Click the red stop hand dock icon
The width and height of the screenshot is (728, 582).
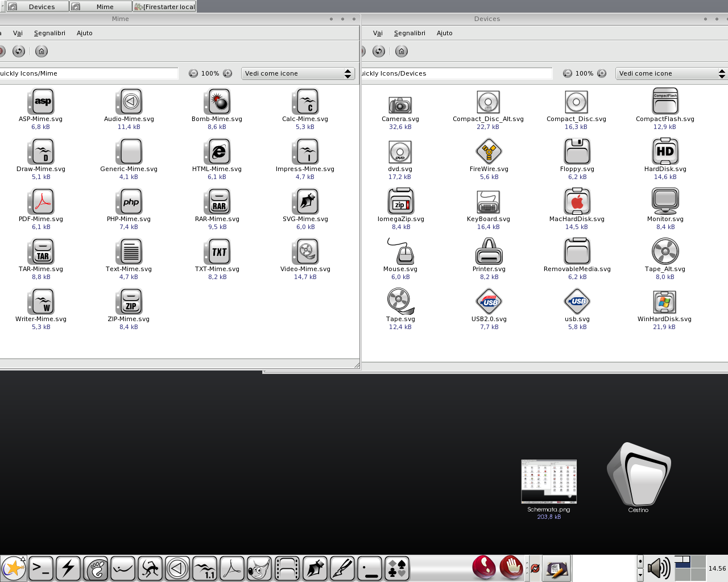click(511, 567)
